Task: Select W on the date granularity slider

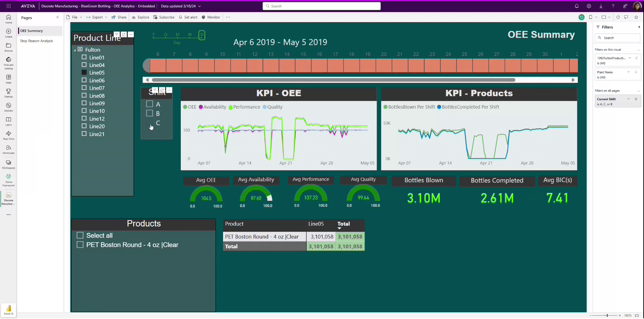Action: tap(190, 34)
